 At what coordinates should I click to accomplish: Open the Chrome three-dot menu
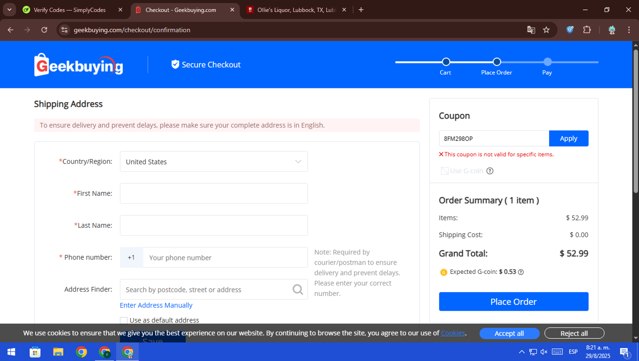629,30
